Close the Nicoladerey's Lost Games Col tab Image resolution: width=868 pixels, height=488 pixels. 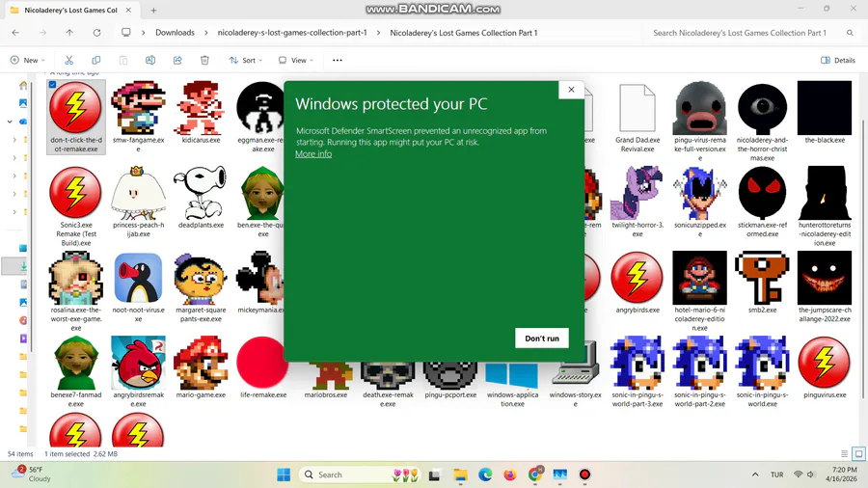coord(128,10)
